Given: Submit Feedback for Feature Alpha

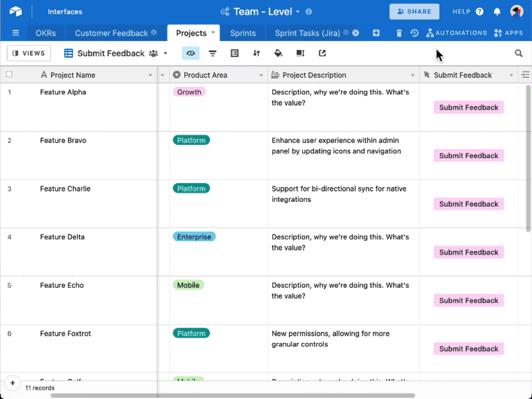Looking at the screenshot, I should point(469,107).
